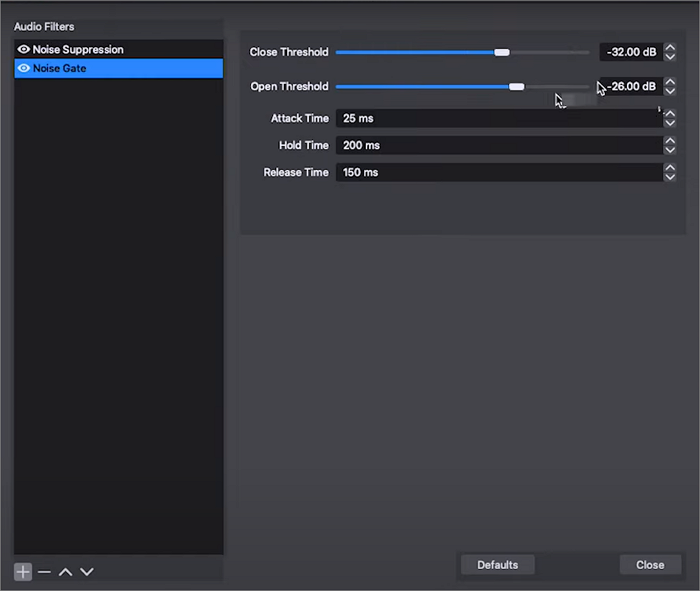Toggle Noise Gate filter visibility eye
The image size is (700, 591).
click(x=23, y=69)
